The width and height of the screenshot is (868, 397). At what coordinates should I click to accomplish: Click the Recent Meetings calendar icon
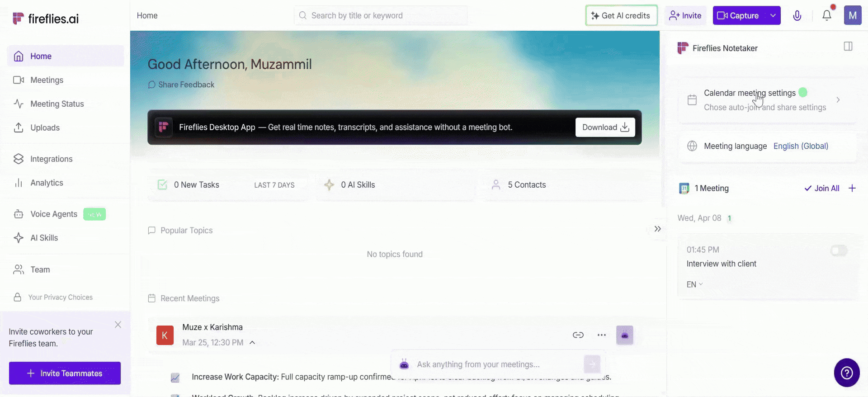152,298
